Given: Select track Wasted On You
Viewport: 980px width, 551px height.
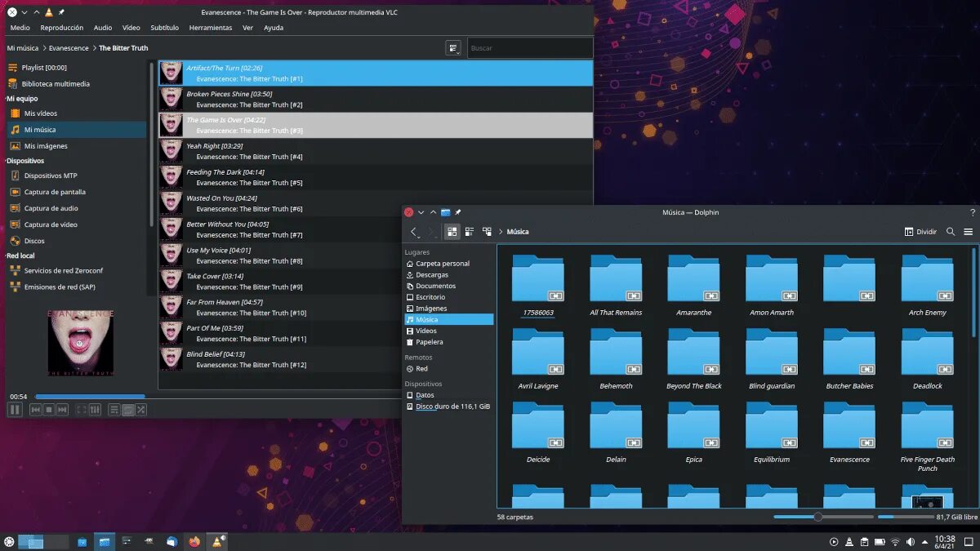Looking at the screenshot, I should [x=376, y=203].
